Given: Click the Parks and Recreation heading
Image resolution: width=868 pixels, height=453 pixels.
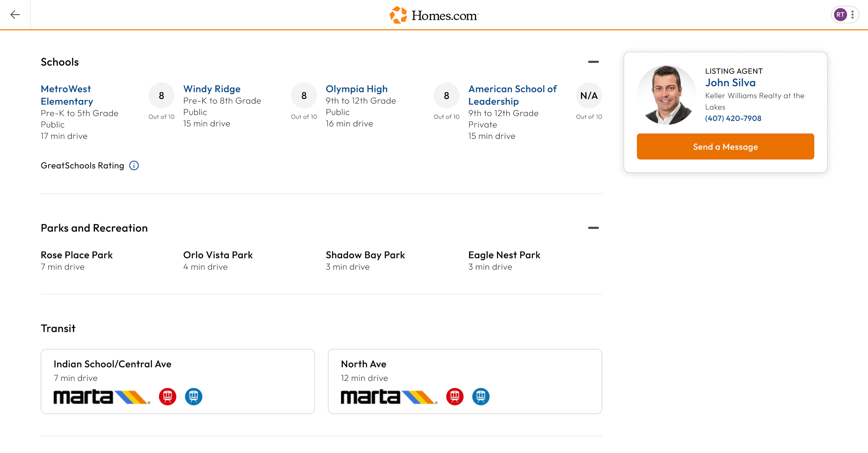Looking at the screenshot, I should pos(94,228).
